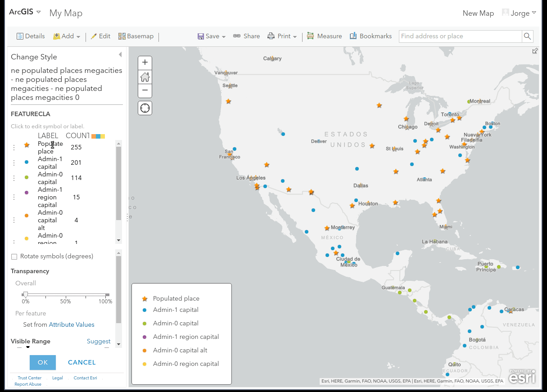Zoom out on the map
This screenshot has height=392, width=547.
145,90
